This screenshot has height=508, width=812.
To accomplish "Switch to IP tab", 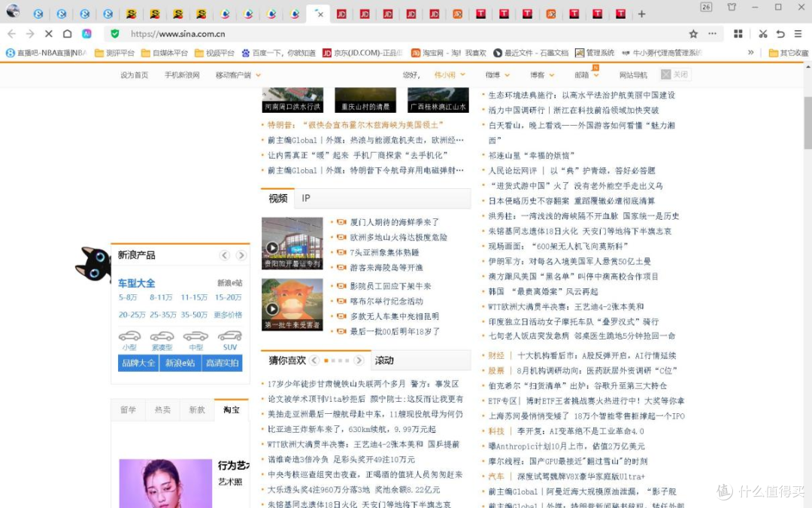I will 306,199.
